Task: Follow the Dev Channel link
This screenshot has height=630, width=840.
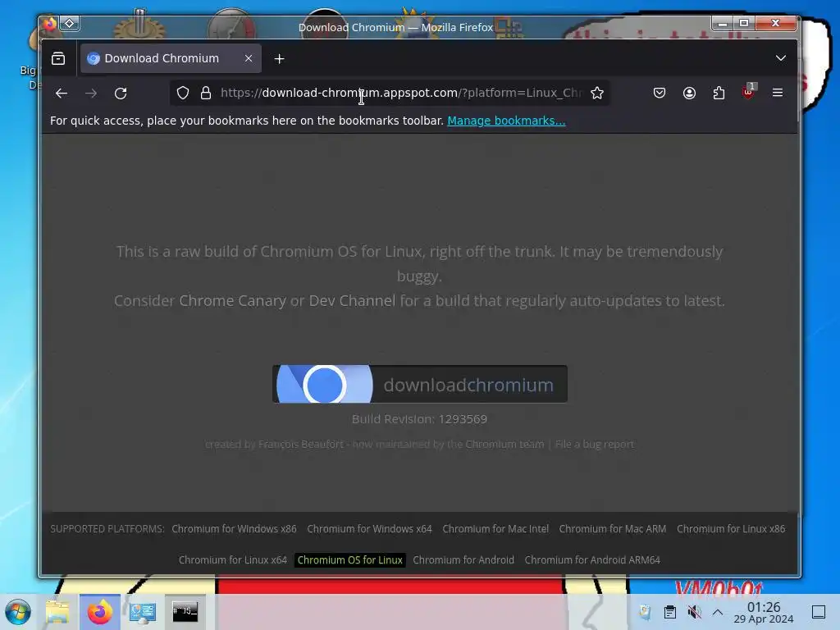Action: click(x=352, y=300)
